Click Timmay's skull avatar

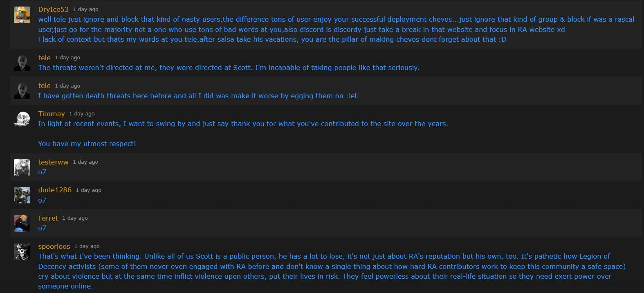[x=22, y=119]
